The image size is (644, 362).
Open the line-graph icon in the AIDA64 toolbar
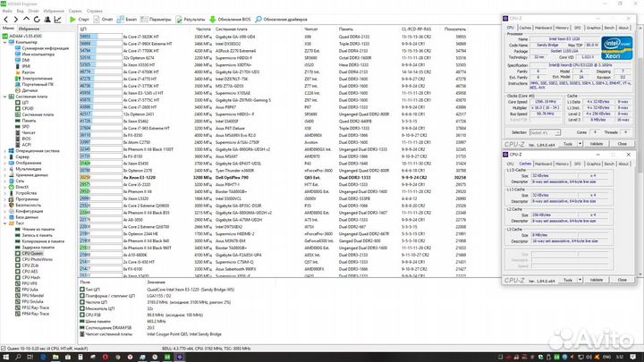58,20
